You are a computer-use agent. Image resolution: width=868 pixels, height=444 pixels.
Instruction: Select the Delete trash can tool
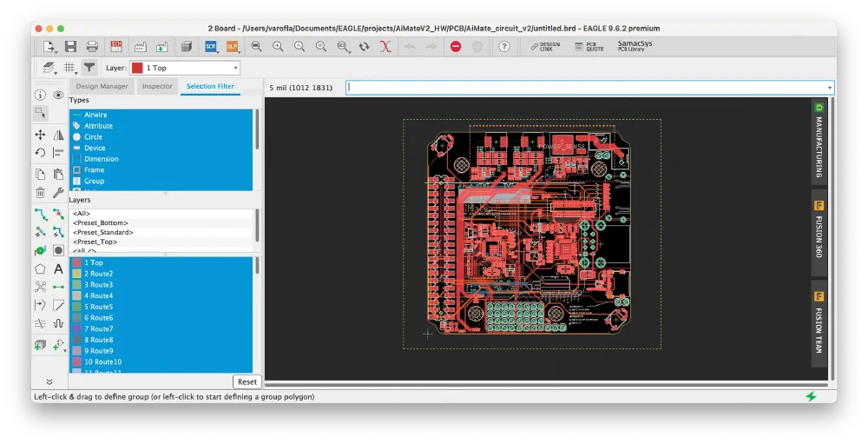[40, 192]
